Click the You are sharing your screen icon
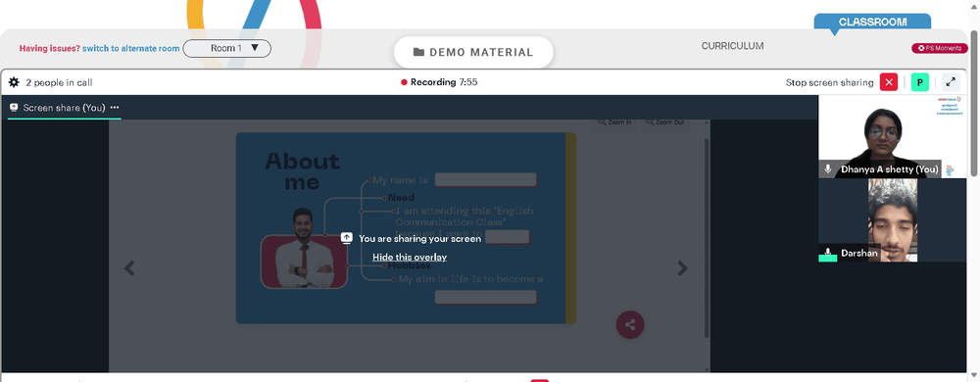980x382 pixels. tap(347, 238)
